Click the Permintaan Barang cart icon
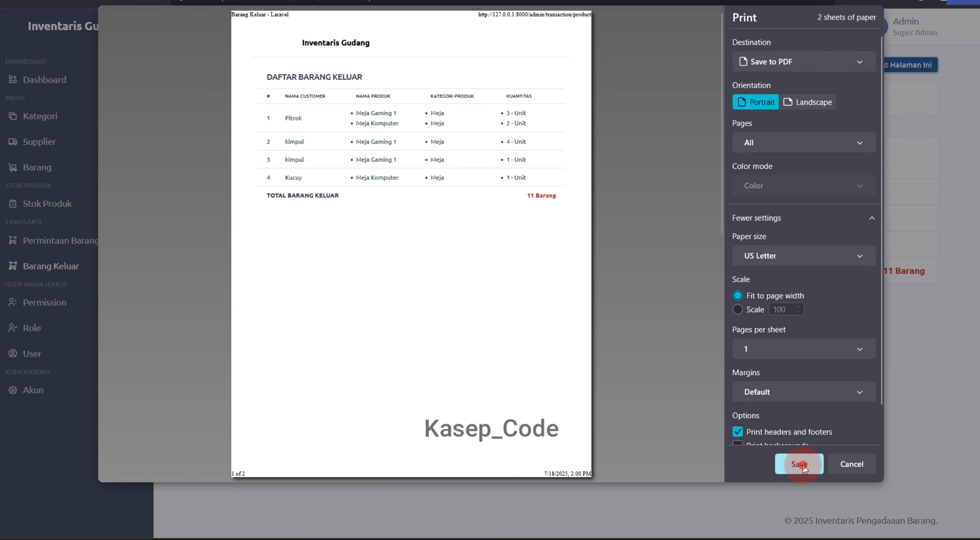980x540 pixels. 13,240
